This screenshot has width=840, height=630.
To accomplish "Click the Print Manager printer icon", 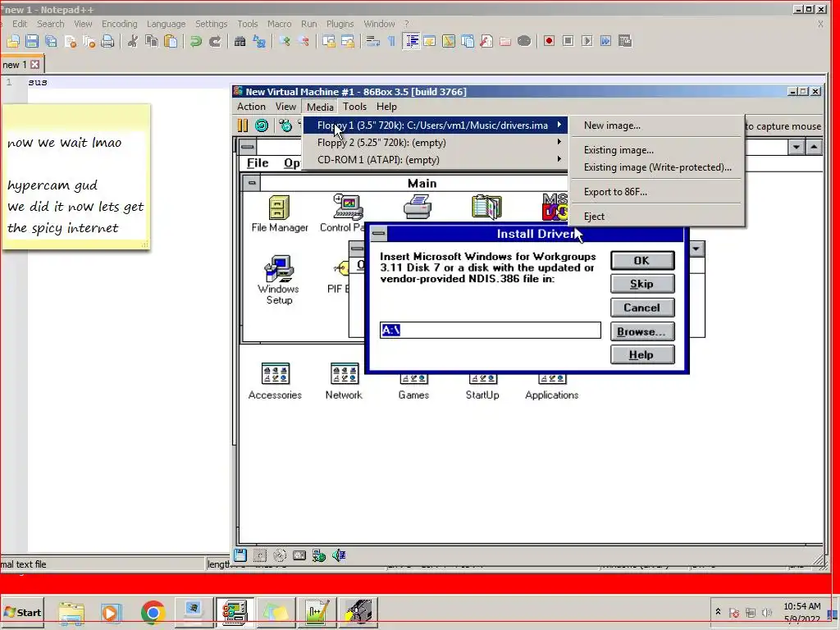I will click(418, 208).
